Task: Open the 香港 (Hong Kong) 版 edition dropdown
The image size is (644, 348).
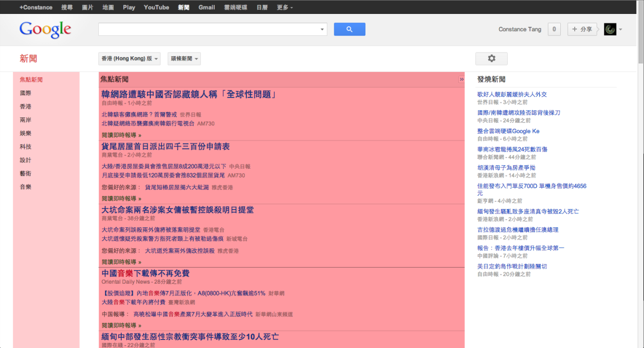Action: pyautogui.click(x=129, y=58)
